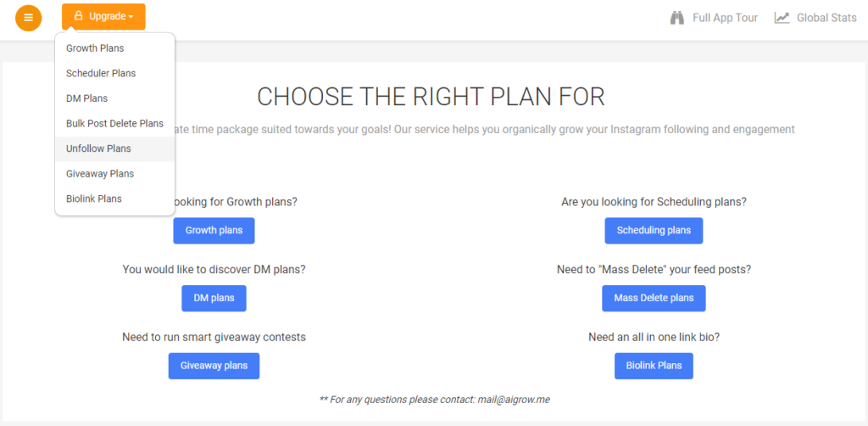This screenshot has height=426, width=868.
Task: Open DM Plans menu entry
Action: pos(86,98)
